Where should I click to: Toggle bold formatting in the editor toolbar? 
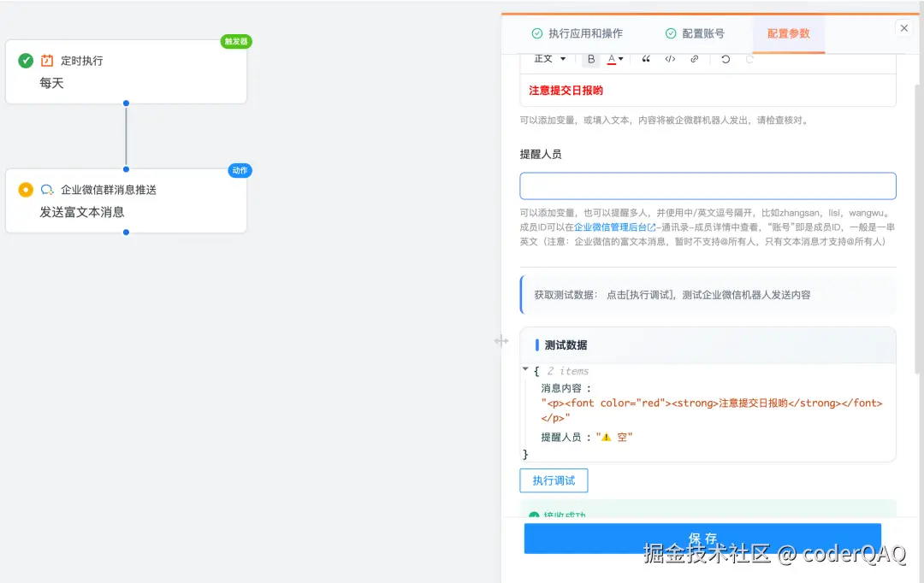[591, 59]
